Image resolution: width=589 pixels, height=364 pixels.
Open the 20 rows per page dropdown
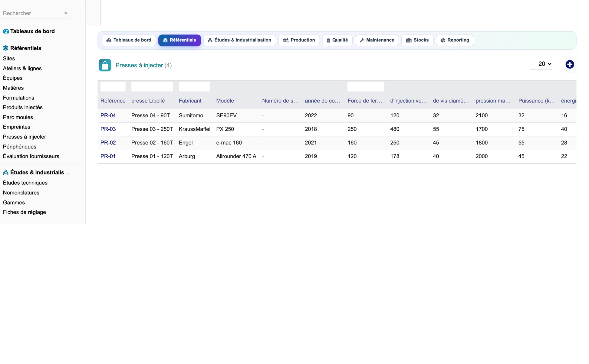541,64
